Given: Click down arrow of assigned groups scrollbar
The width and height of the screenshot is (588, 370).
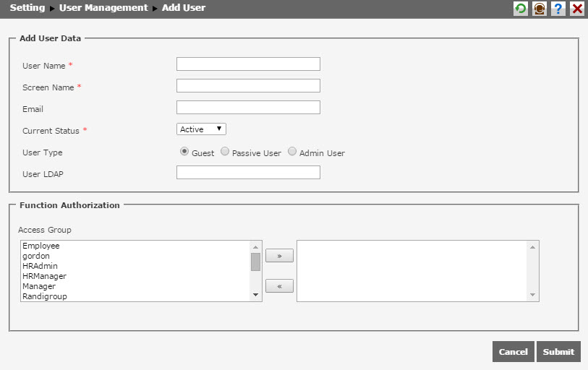Looking at the screenshot, I should tap(532, 295).
